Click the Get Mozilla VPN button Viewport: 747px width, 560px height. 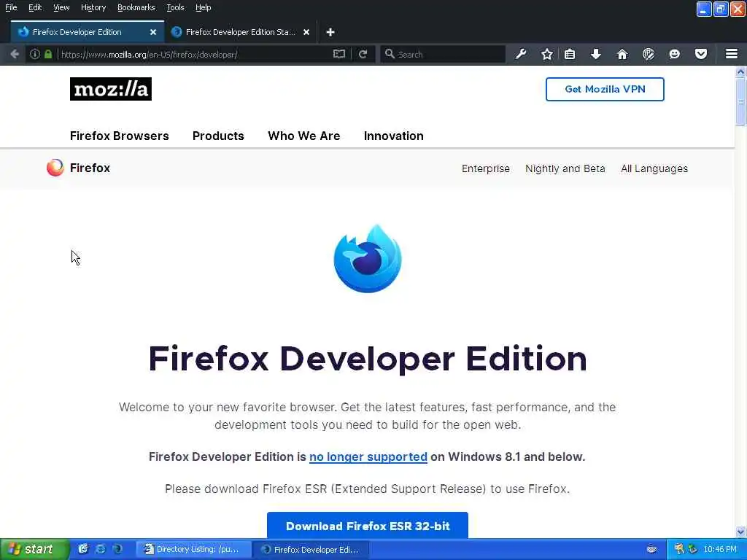(605, 89)
